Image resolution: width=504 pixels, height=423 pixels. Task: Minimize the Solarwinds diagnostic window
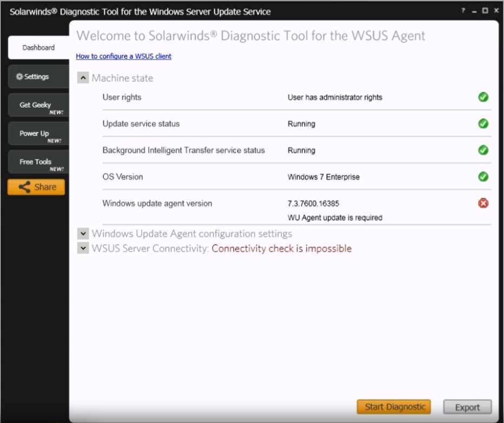pyautogui.click(x=474, y=11)
